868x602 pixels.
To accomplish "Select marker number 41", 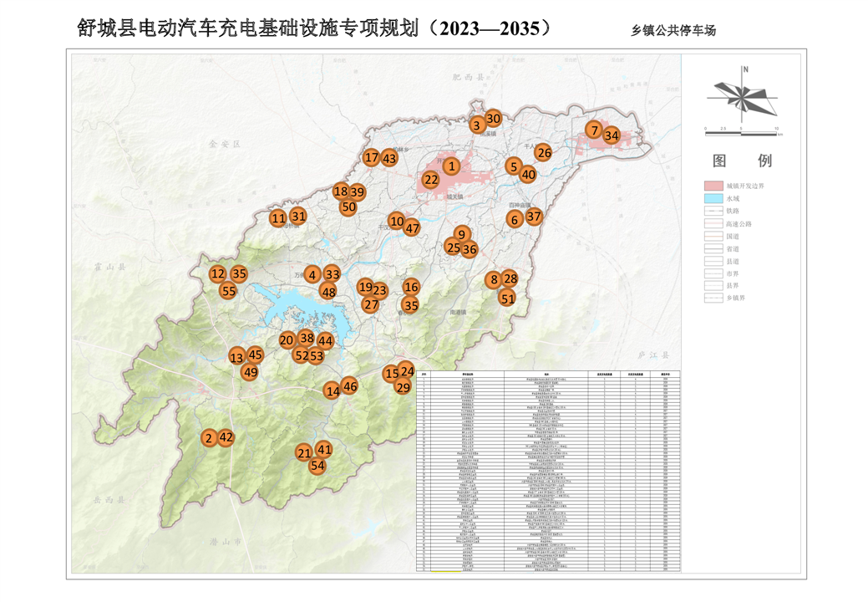I will click(324, 449).
